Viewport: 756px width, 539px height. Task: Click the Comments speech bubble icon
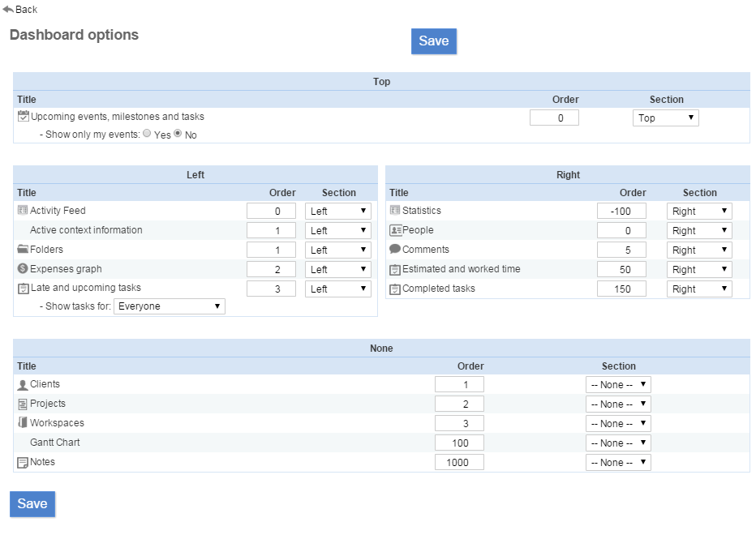(395, 250)
